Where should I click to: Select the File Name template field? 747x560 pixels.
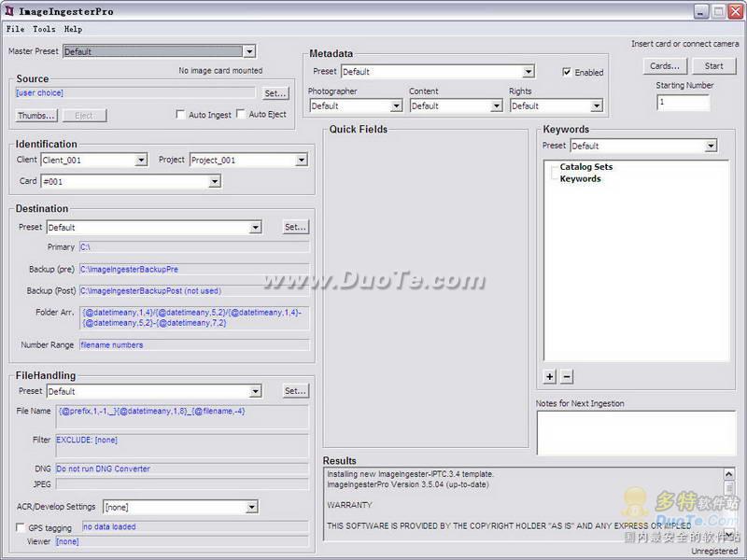click(x=182, y=416)
